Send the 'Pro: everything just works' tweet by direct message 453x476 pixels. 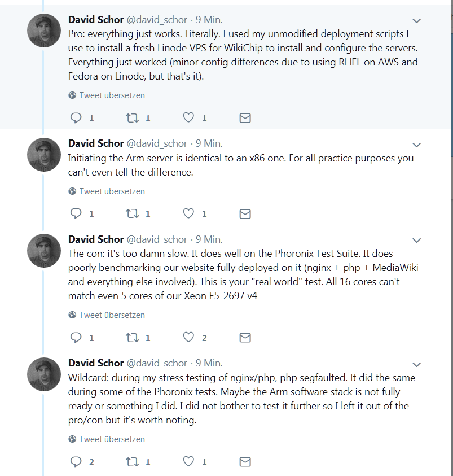pos(245,118)
